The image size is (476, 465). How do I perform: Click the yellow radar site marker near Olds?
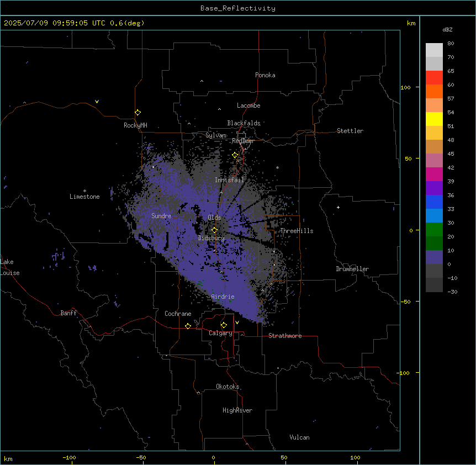click(x=215, y=230)
